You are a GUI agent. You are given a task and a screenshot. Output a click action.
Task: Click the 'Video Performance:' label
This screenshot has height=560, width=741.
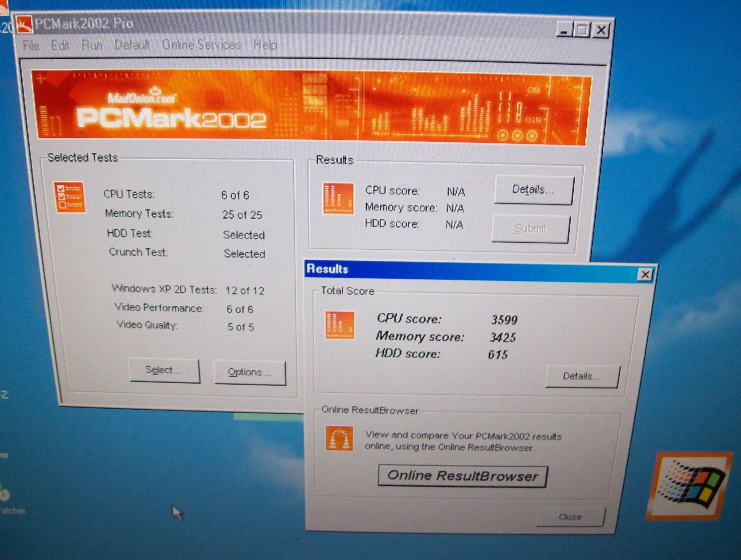pos(159,308)
